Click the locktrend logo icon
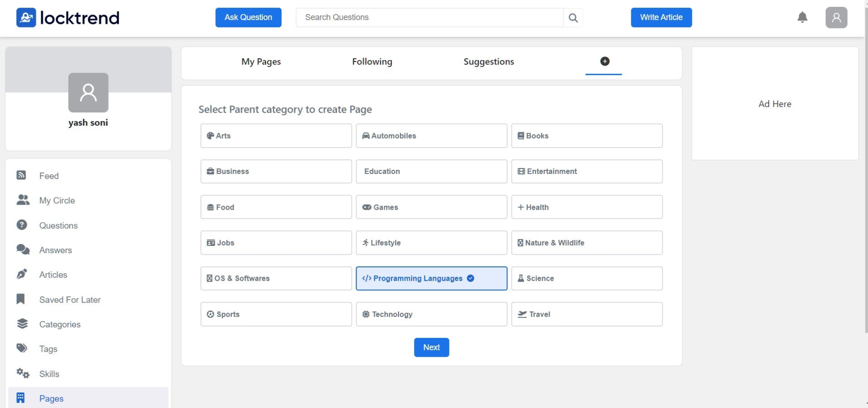 pos(26,18)
